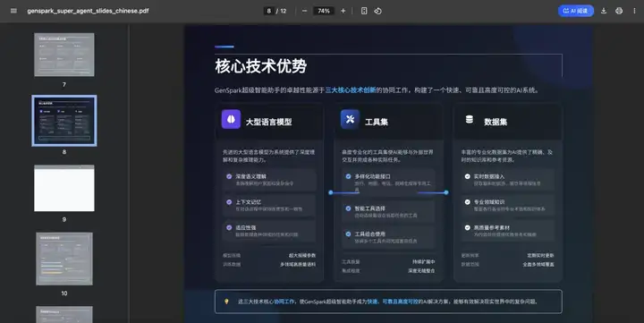The width and height of the screenshot is (644, 323).
Task: Click the database icon for 数据集
Action: click(469, 119)
